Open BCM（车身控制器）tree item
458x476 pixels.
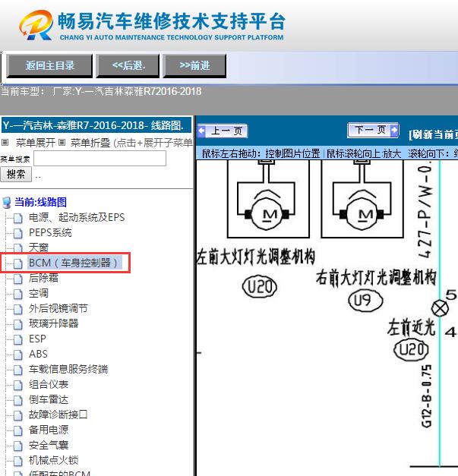(74, 263)
